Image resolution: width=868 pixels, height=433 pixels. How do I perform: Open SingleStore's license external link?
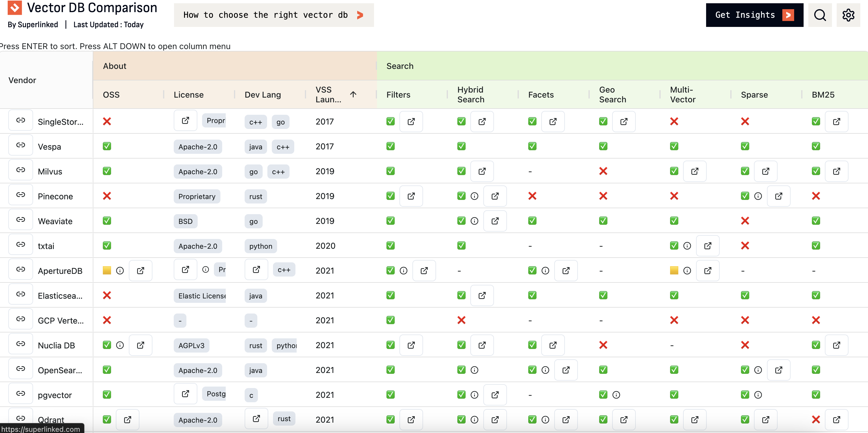tap(185, 120)
